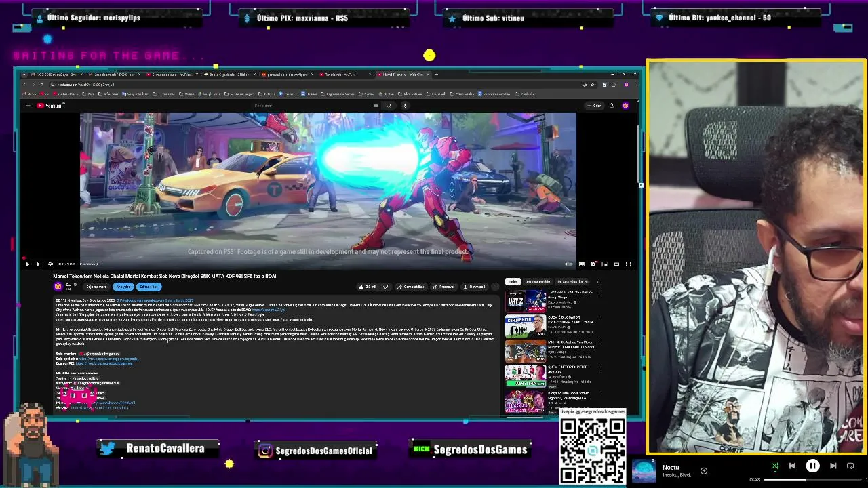Select the De Segredos dos Games chip

[573, 281]
